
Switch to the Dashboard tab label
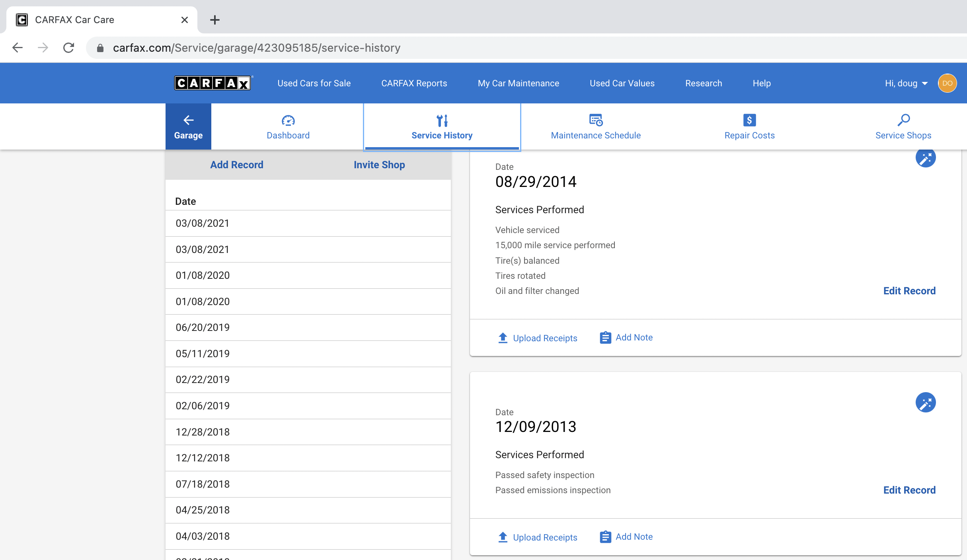(288, 135)
